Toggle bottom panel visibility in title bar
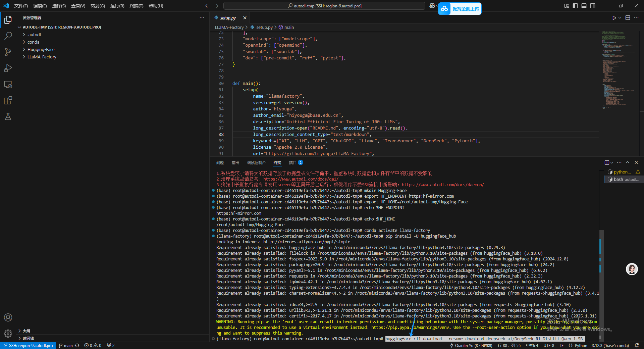The height and width of the screenshot is (349, 644). click(x=584, y=6)
